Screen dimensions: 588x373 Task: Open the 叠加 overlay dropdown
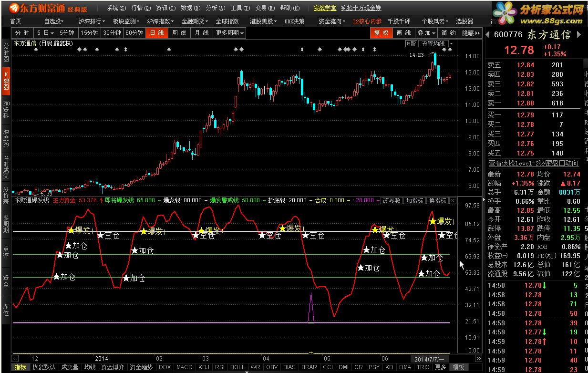click(x=426, y=33)
